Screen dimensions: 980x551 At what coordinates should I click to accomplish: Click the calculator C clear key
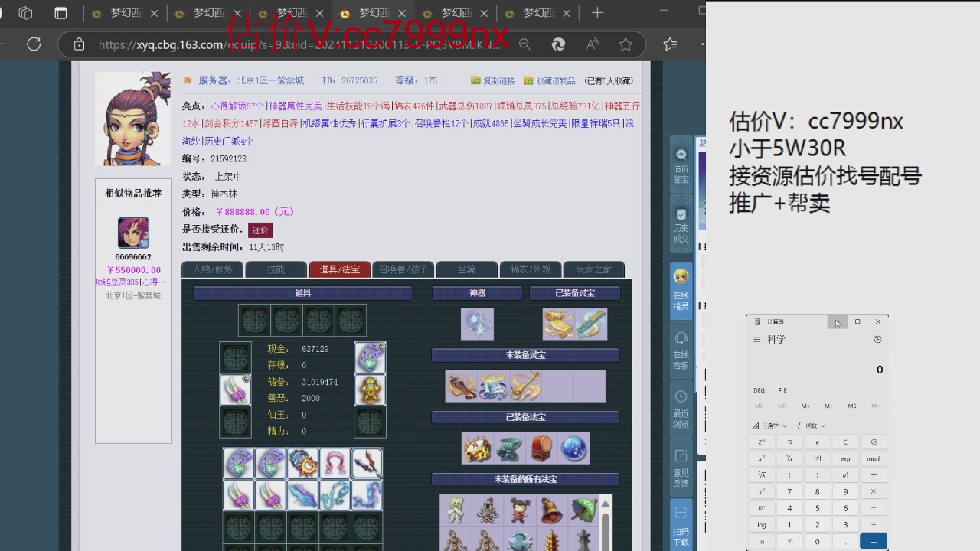[x=845, y=442]
